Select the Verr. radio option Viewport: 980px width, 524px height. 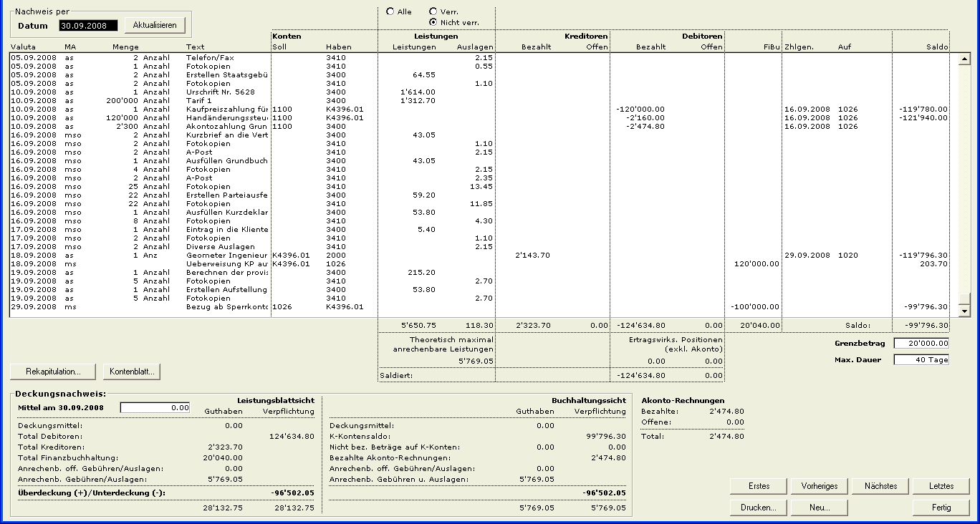click(433, 11)
